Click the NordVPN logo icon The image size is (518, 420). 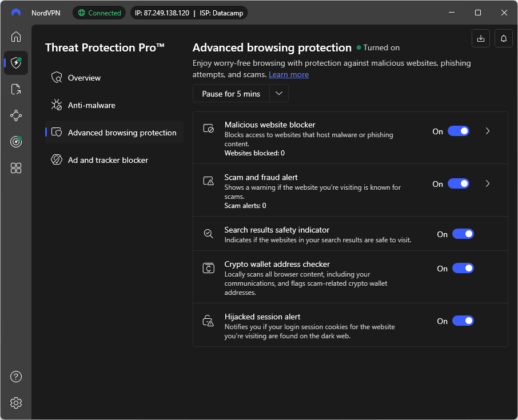click(16, 13)
